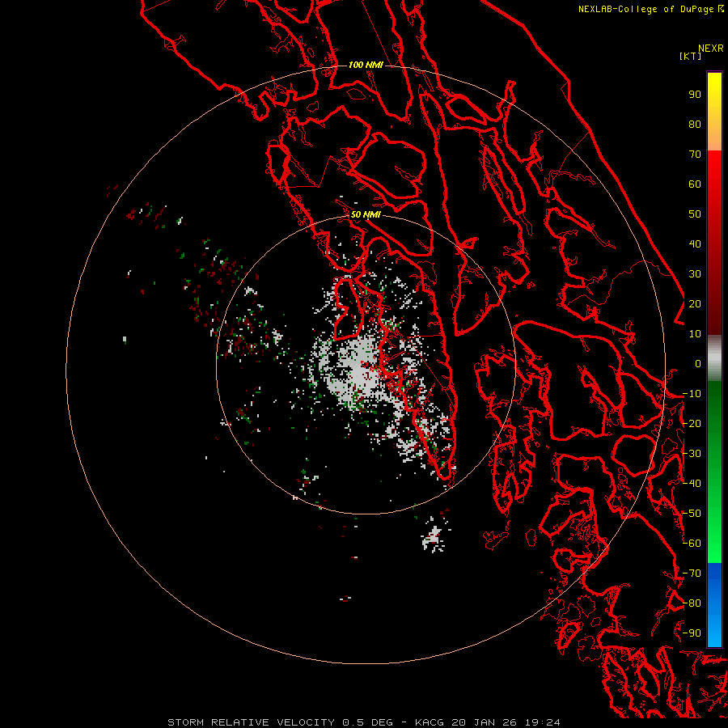Click the positive 40 scale value
The width and height of the screenshot is (728, 728).
(695, 244)
